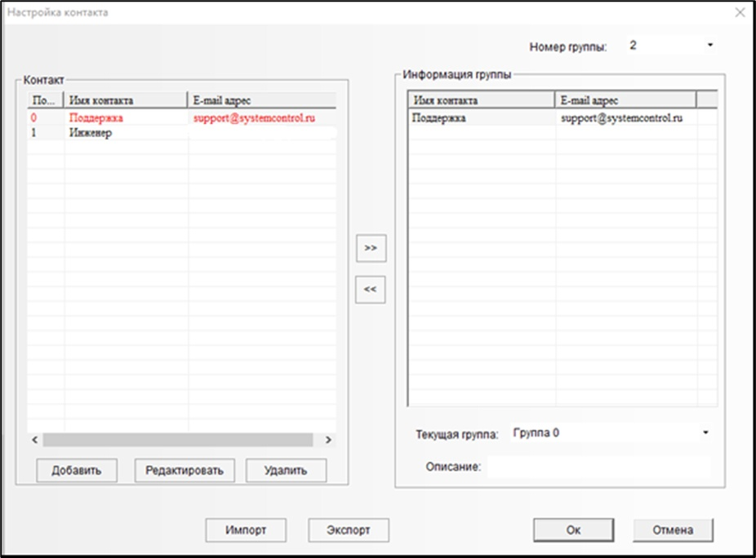Click the Отмена button
The width and height of the screenshot is (756, 558).
[x=673, y=530]
